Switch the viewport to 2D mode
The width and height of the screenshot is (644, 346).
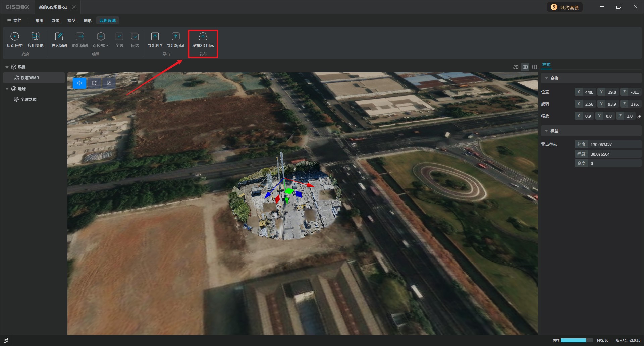(516, 67)
